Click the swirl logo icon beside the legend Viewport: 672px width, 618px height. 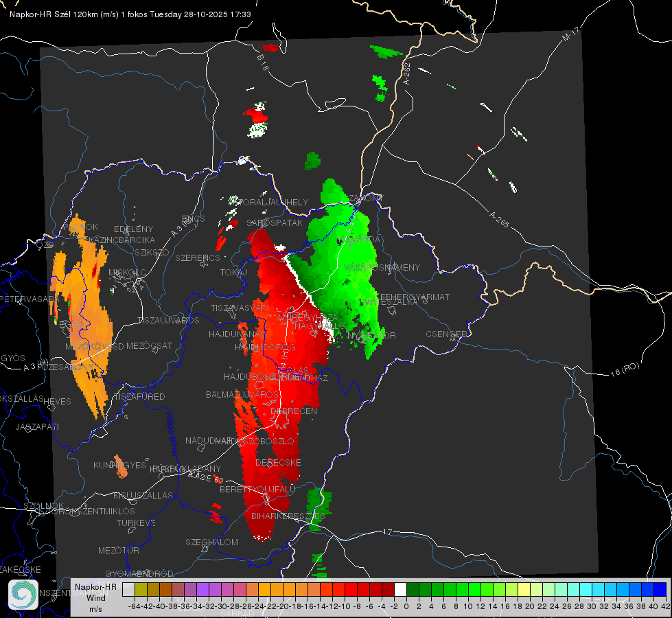click(x=23, y=595)
